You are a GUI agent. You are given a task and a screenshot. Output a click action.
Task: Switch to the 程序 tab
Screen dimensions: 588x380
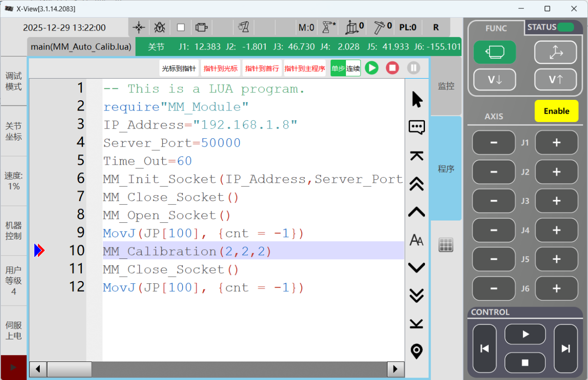pos(446,168)
